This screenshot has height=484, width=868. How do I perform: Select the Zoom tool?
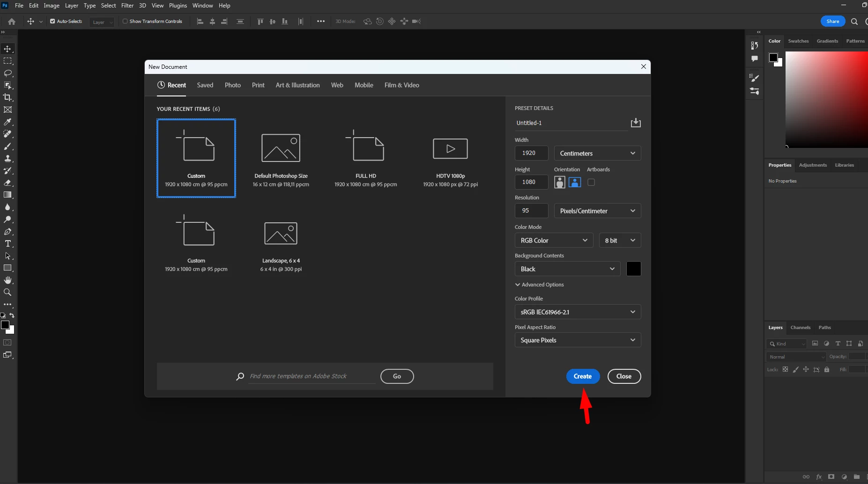coord(7,293)
